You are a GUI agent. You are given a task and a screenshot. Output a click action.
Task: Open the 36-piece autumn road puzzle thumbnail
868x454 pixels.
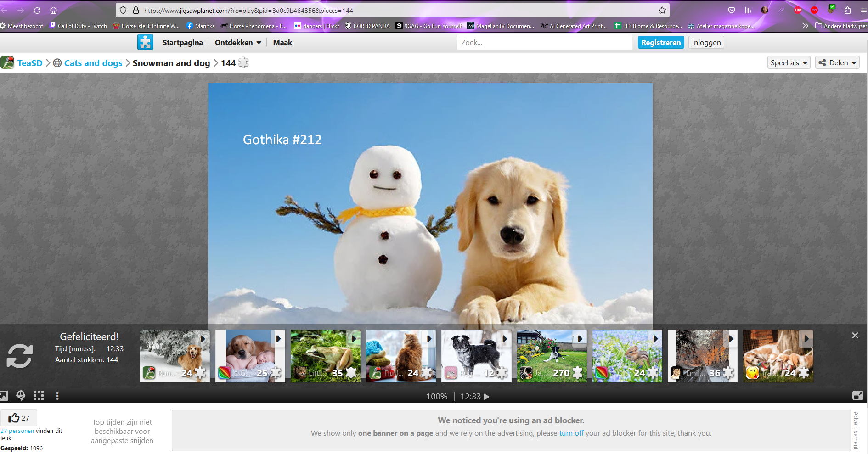703,356
